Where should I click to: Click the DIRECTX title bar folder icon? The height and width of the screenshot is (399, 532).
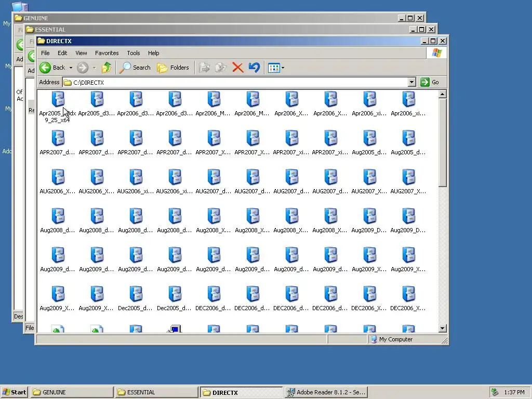click(x=42, y=41)
